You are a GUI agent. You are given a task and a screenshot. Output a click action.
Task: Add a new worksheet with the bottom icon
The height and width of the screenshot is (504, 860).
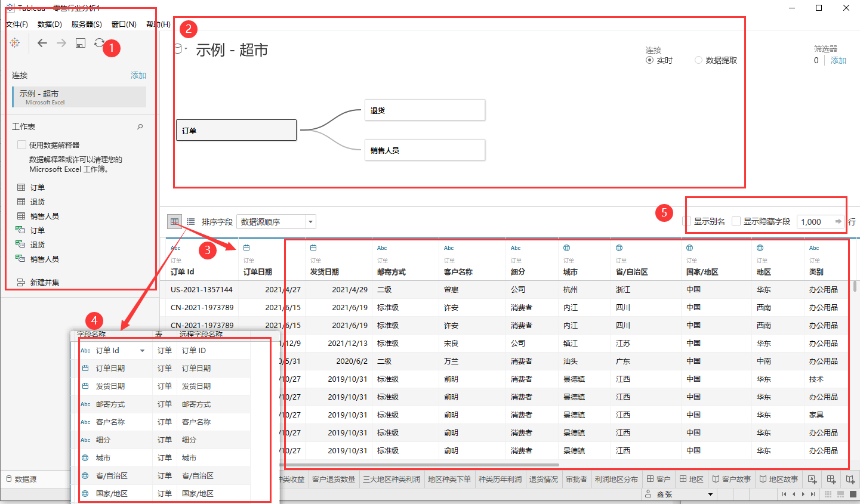point(812,479)
